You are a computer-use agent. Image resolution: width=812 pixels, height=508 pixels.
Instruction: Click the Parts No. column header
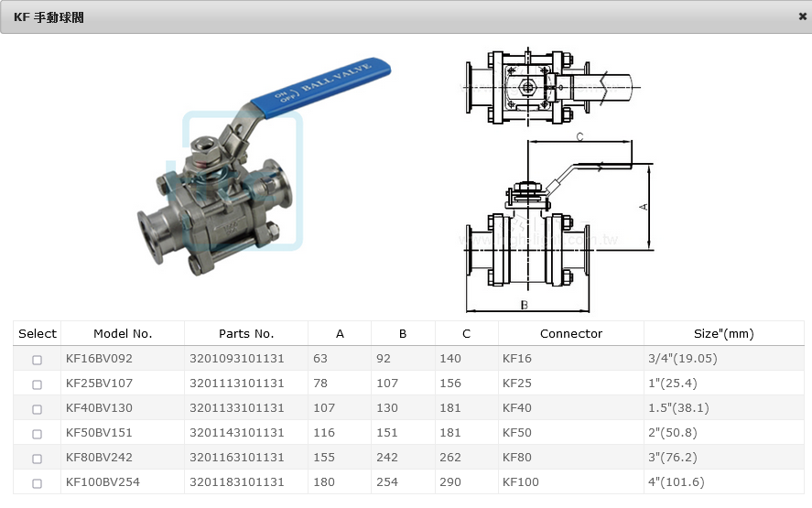(x=246, y=334)
